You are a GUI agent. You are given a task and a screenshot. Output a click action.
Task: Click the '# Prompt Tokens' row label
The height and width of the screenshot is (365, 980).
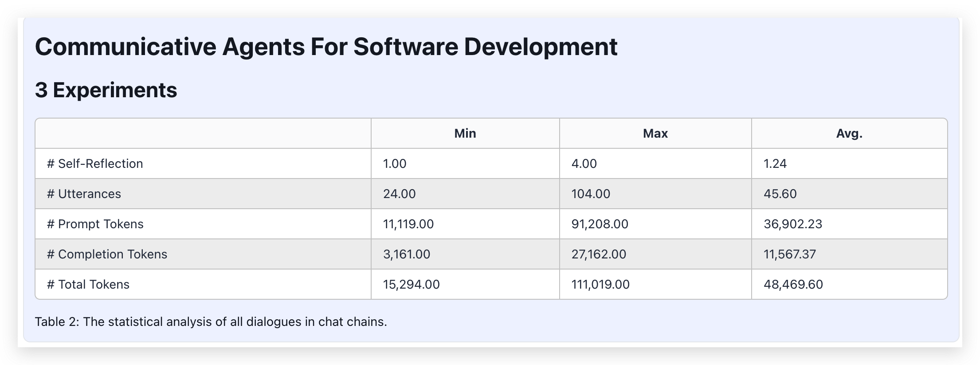click(x=95, y=224)
